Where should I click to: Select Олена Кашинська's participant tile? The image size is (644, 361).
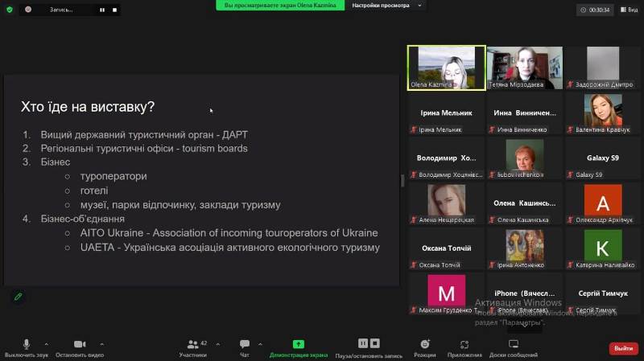(x=525, y=204)
